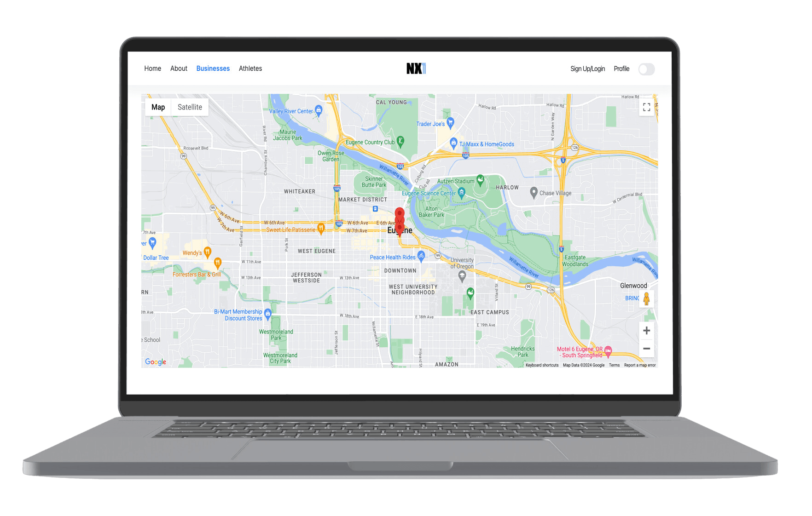Click the TJ Maxx & HomeGoods pin

453,143
